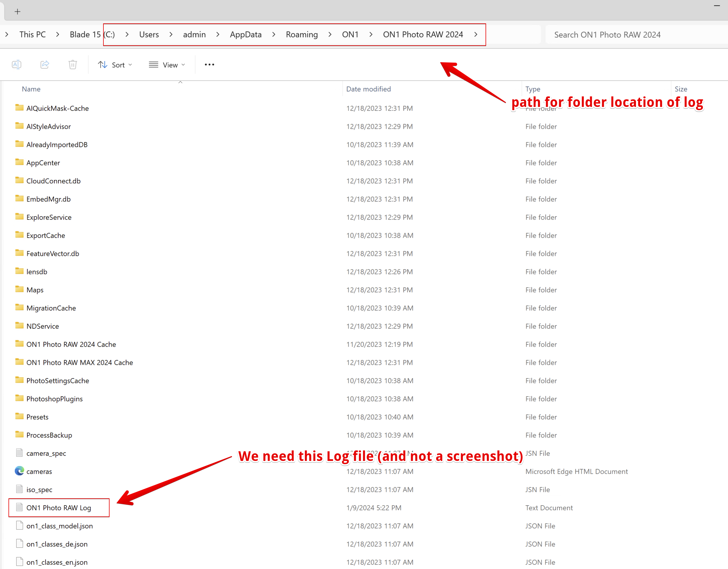Sort by the Size column header
The width and height of the screenshot is (728, 569).
coord(681,89)
